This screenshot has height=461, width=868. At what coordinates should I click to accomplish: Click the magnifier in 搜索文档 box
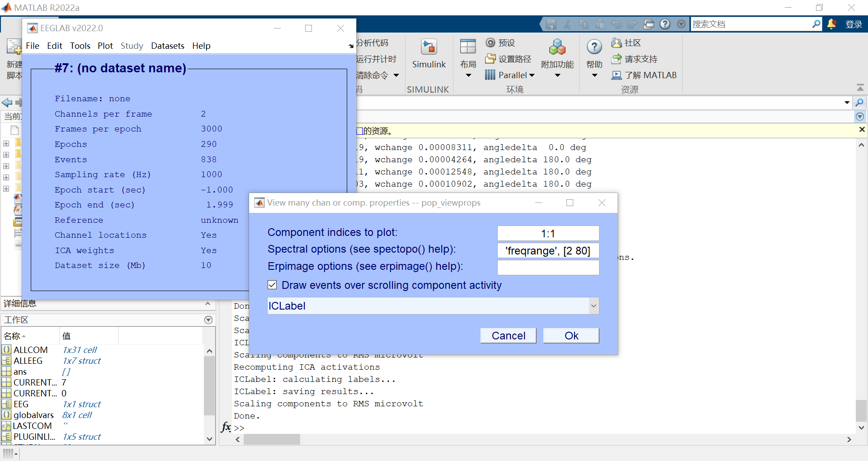(x=816, y=24)
